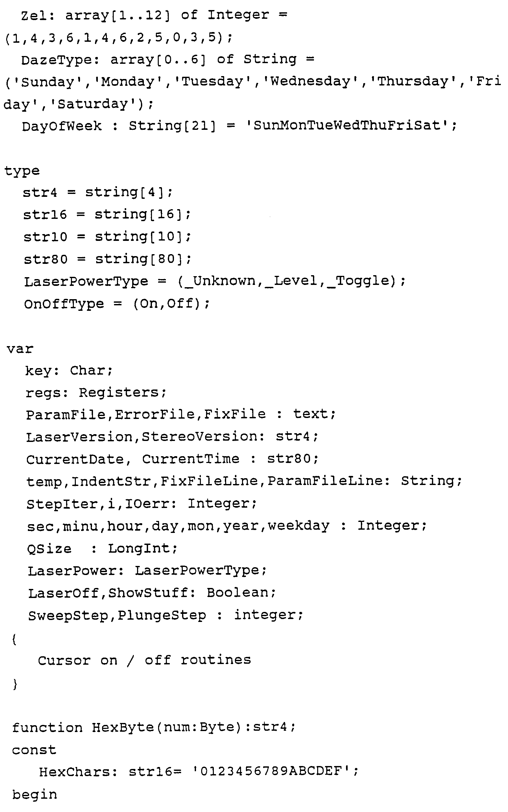
Task: Click the QSize LongInt declaration
Action: pos(102,548)
